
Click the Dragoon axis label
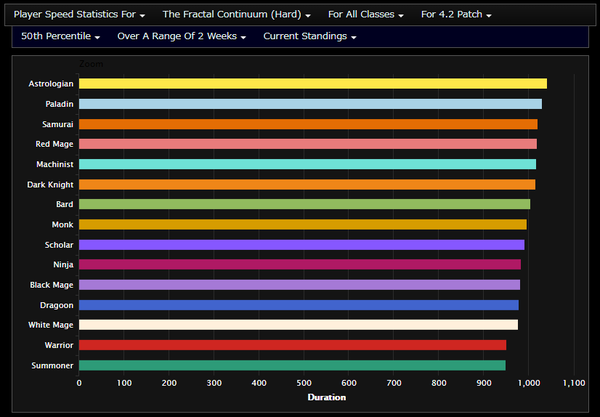coord(57,305)
